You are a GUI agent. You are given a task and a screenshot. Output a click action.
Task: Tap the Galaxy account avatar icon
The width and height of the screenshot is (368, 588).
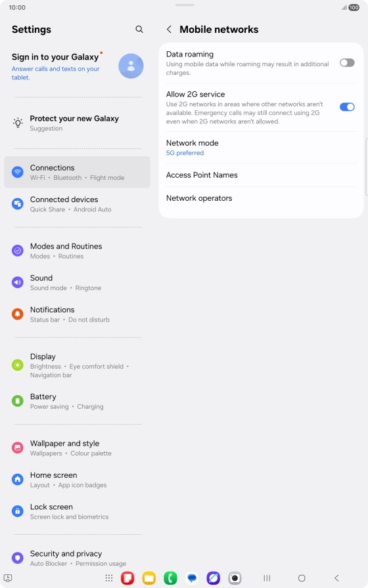pos(131,66)
